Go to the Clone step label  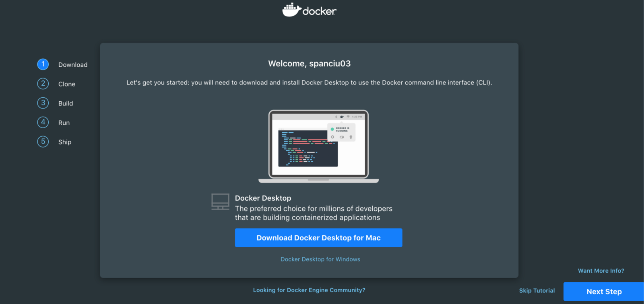click(x=67, y=84)
